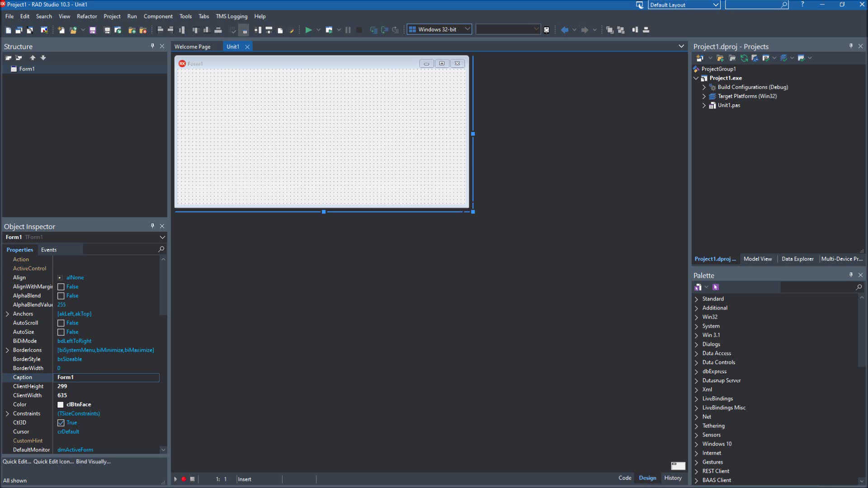Image resolution: width=868 pixels, height=488 pixels.
Task: Expand the Standard palette category
Action: 696,299
